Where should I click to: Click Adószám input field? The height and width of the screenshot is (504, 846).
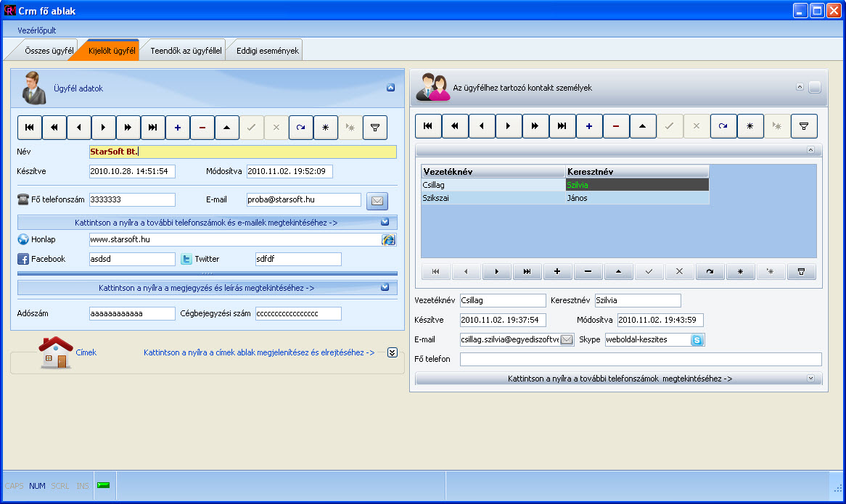point(132,313)
